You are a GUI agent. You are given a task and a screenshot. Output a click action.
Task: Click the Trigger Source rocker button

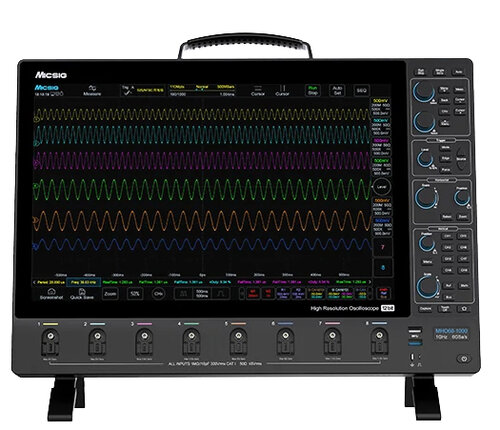click(x=462, y=158)
